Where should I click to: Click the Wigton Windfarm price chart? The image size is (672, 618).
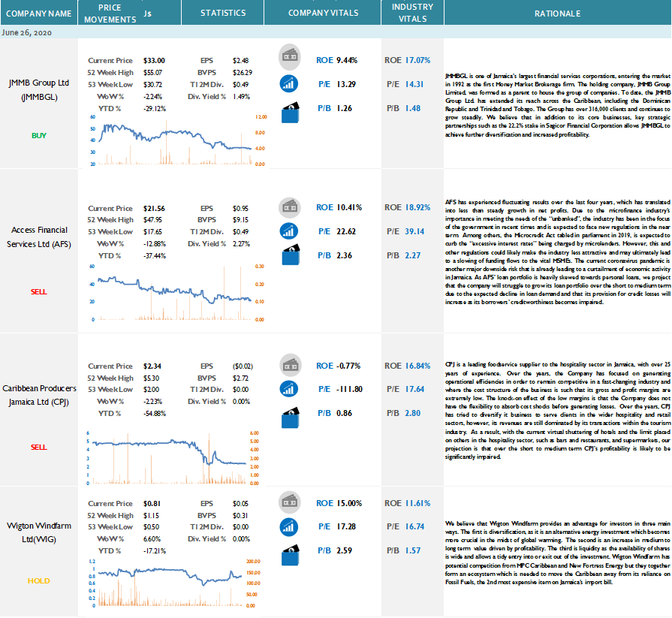coord(173,583)
